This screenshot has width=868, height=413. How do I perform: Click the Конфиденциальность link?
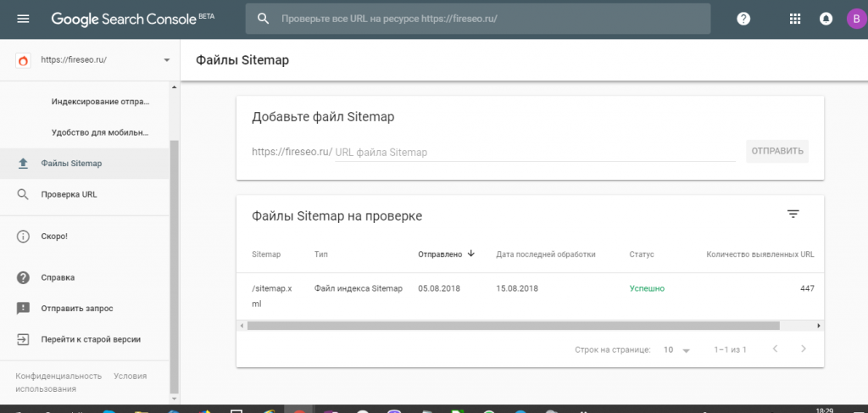[58, 376]
